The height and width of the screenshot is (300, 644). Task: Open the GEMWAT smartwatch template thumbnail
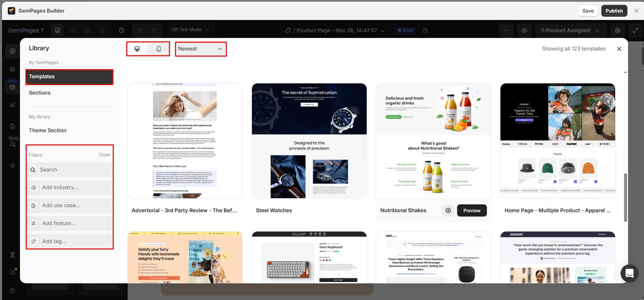click(558, 257)
